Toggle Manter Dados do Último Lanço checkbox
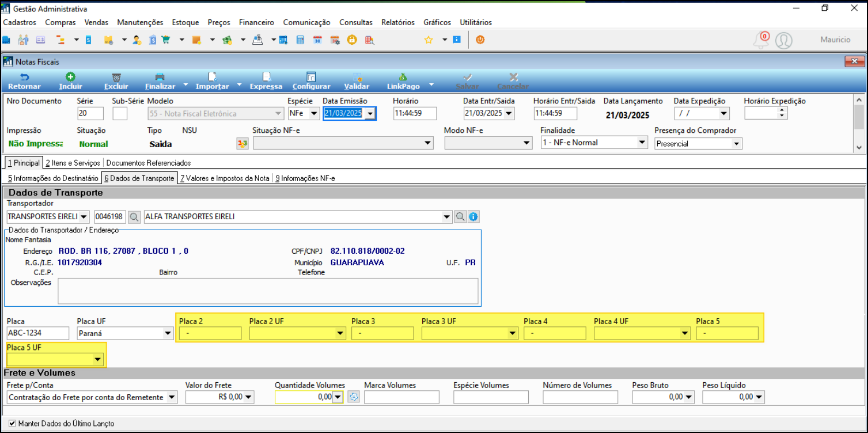Image resolution: width=868 pixels, height=433 pixels. click(12, 423)
